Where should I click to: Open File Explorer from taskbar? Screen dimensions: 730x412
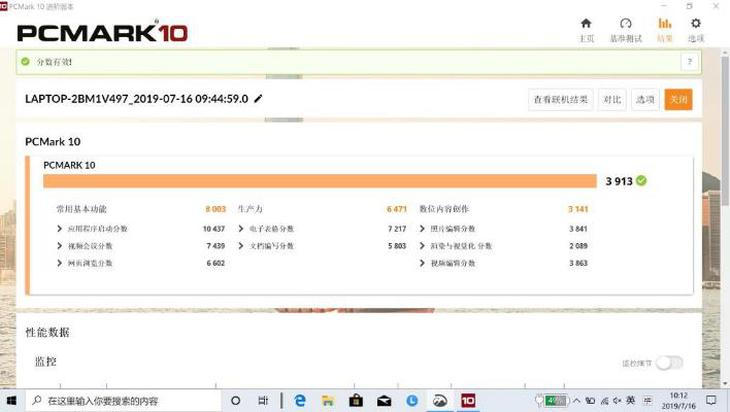pos(328,400)
